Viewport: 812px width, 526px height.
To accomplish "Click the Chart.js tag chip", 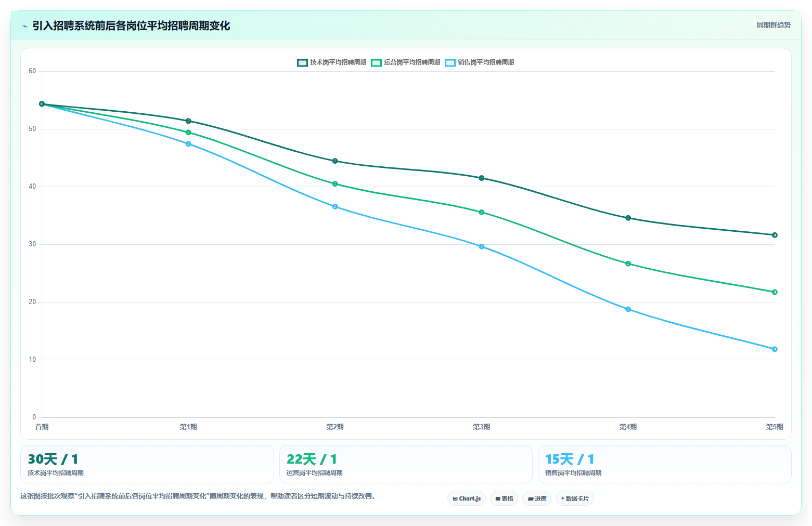I will pyautogui.click(x=467, y=498).
